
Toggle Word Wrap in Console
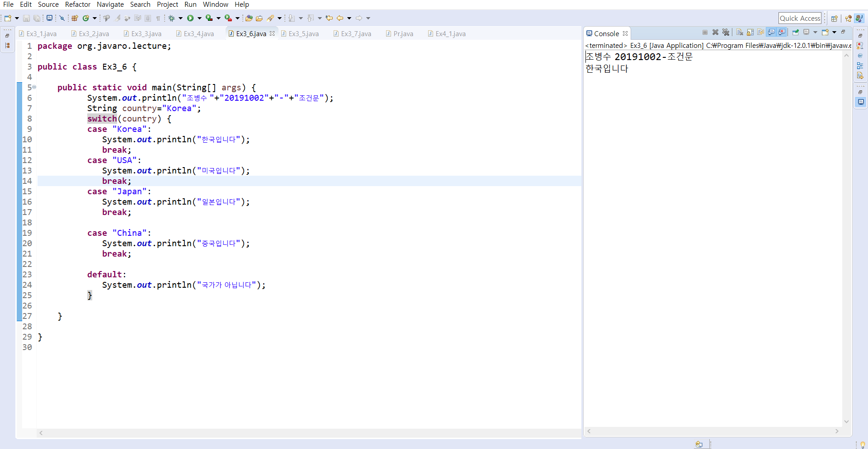pos(761,32)
